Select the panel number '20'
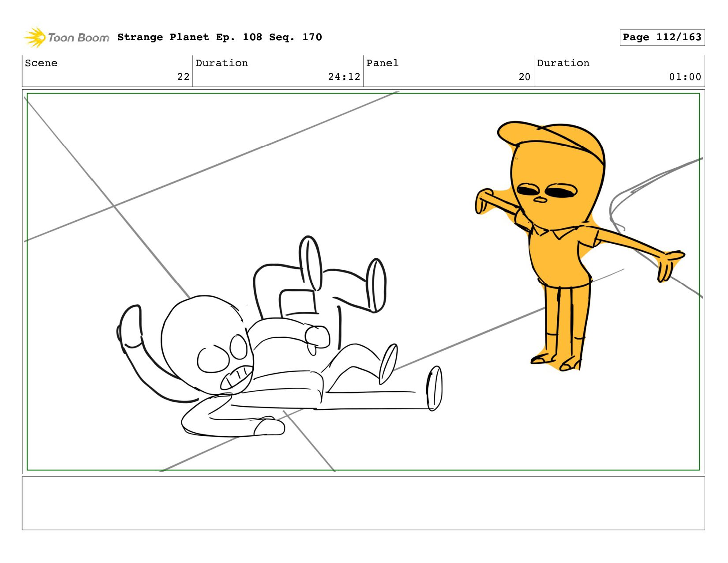Viewport: 728px width, 563px height. point(524,77)
